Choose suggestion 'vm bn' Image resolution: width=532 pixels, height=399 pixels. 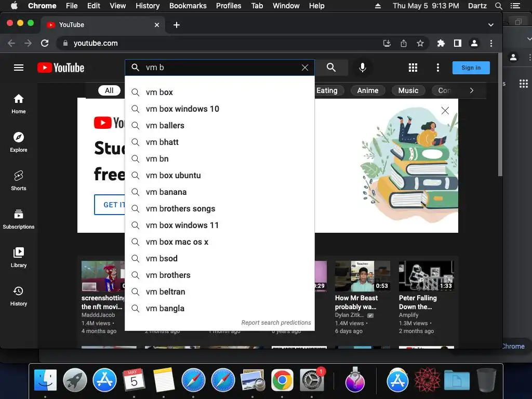coord(220,159)
